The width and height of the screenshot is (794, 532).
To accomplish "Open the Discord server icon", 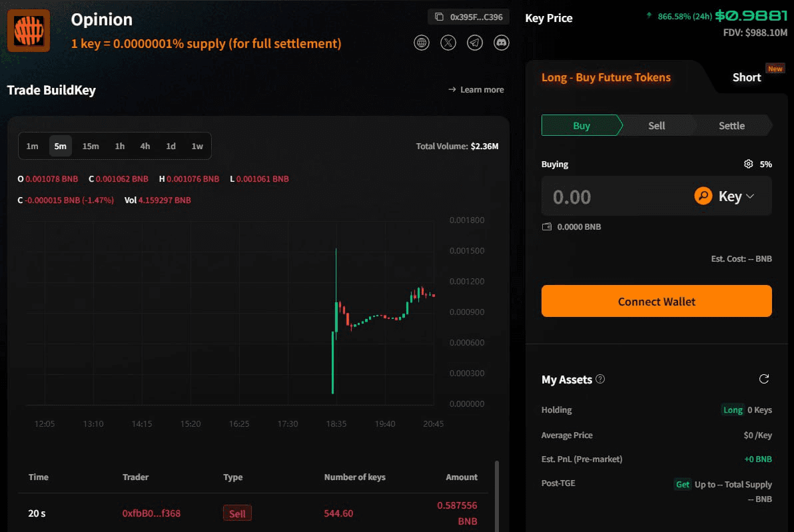I will coord(501,43).
